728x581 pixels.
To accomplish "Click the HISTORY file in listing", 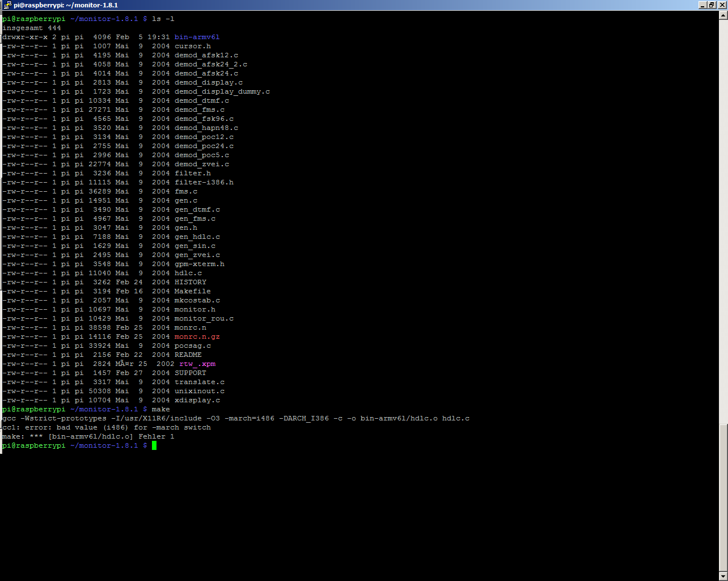I will click(190, 282).
